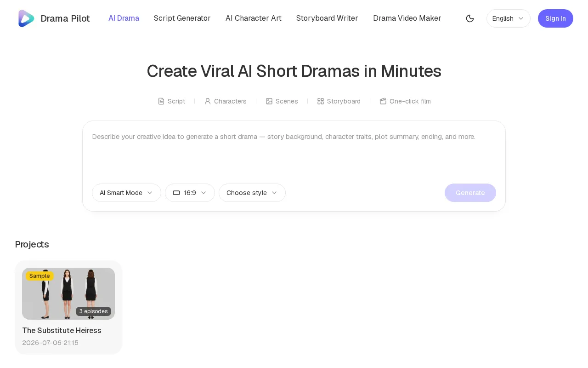Toggle dark mode with the moon icon
The image size is (588, 368).
click(x=470, y=18)
